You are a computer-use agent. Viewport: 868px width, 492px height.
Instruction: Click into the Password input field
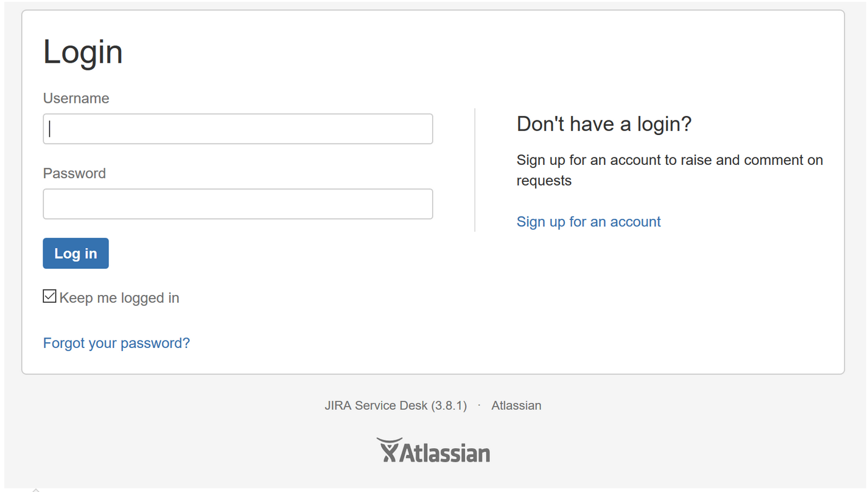point(238,204)
